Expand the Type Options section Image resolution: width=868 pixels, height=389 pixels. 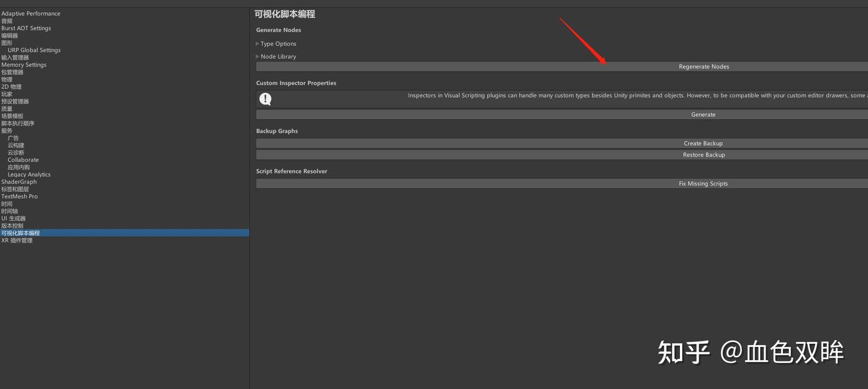pyautogui.click(x=278, y=43)
